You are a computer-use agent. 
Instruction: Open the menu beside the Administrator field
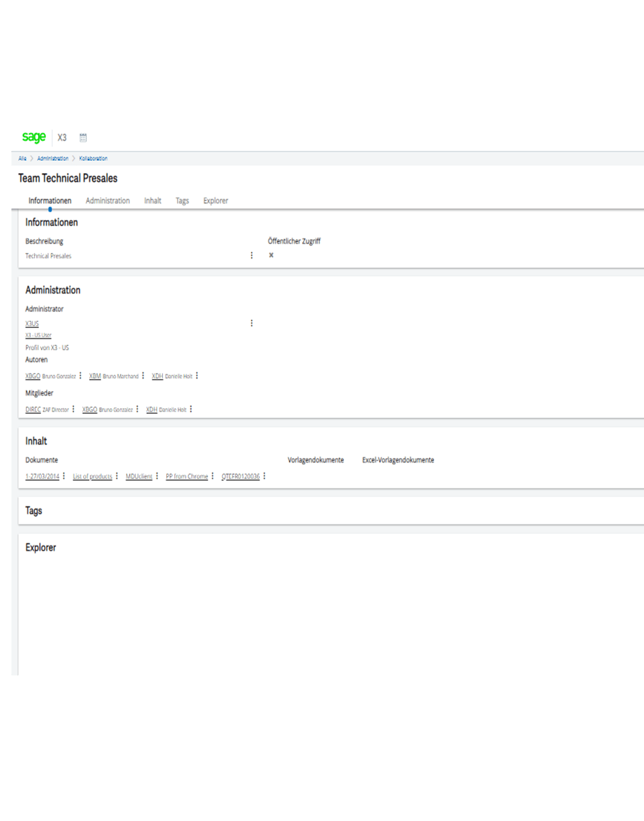[x=252, y=323]
